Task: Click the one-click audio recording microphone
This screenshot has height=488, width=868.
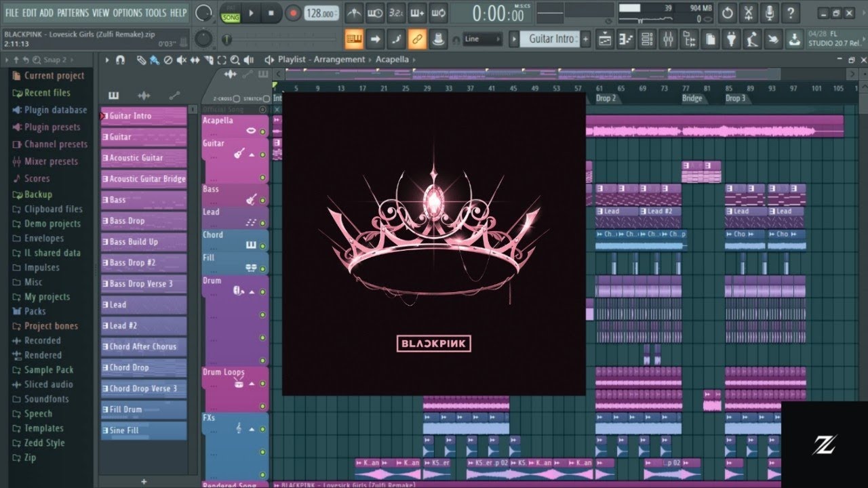Action: point(769,13)
